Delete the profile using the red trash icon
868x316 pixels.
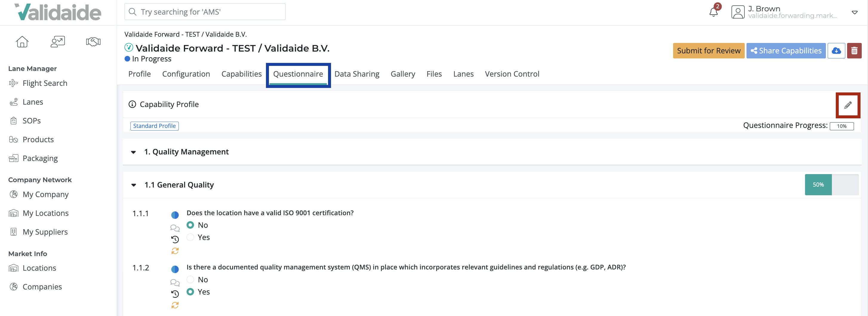point(855,50)
